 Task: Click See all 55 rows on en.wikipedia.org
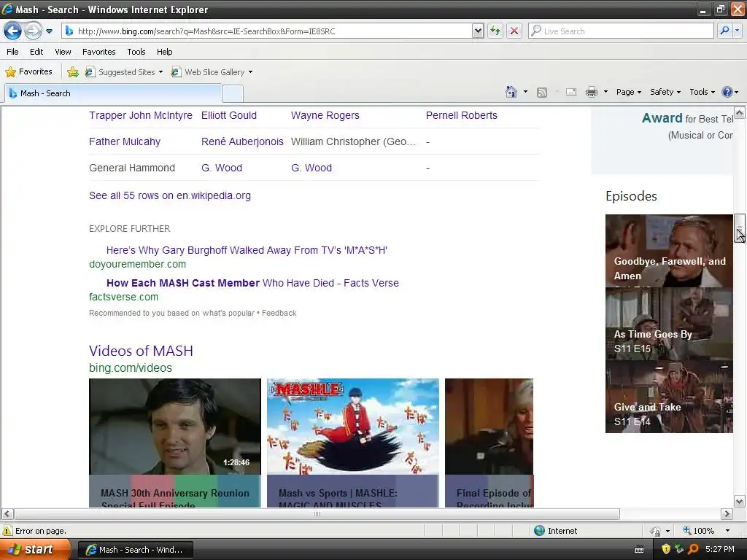coord(169,195)
